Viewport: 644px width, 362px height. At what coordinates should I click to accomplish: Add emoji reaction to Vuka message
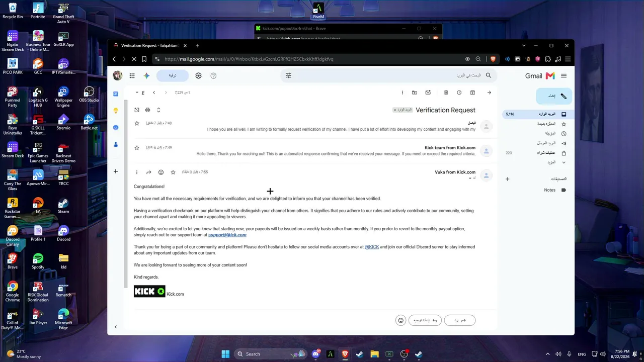[x=161, y=172]
